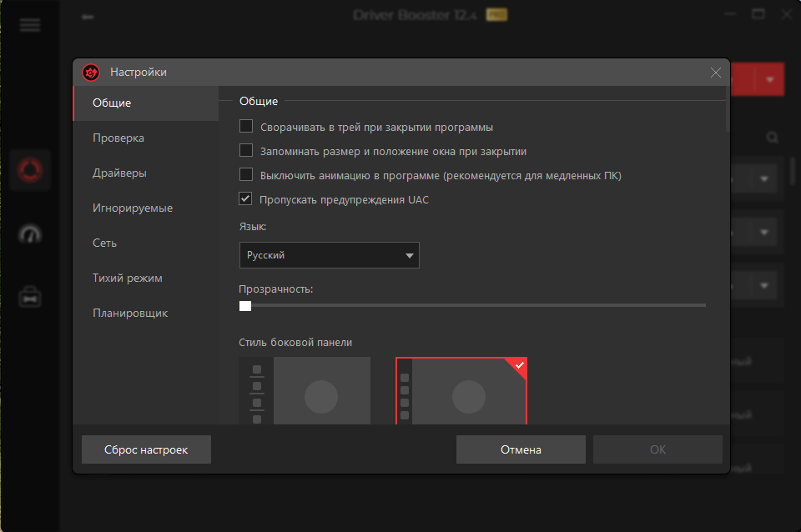Open the scan icon in main sidebar
This screenshot has height=532, width=801.
(30, 170)
